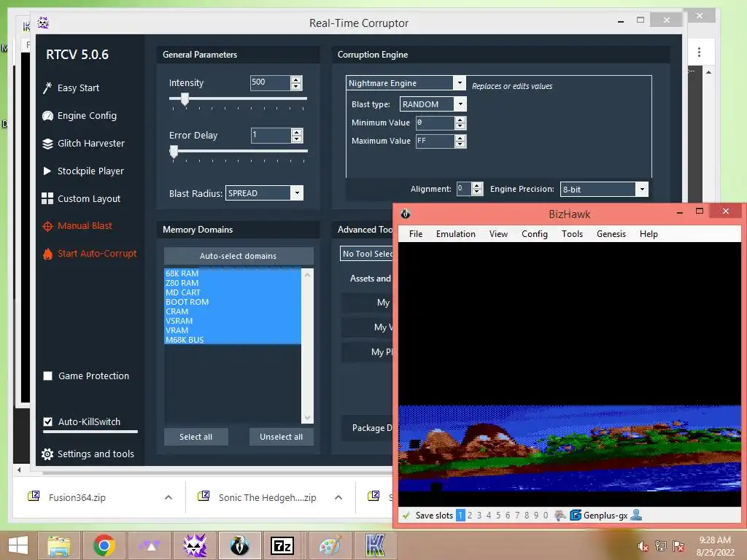Open Custom Layout grid icon
This screenshot has width=747, height=560.
(x=47, y=198)
